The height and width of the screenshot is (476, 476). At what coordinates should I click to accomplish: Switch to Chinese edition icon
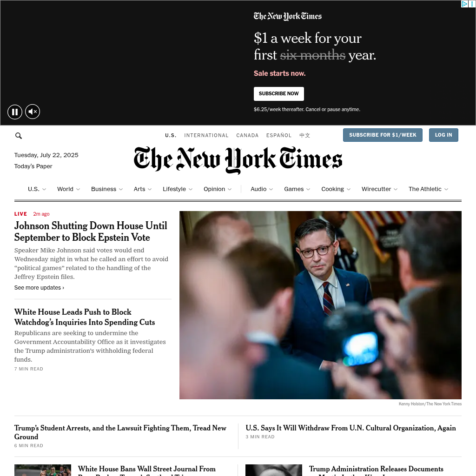(304, 135)
